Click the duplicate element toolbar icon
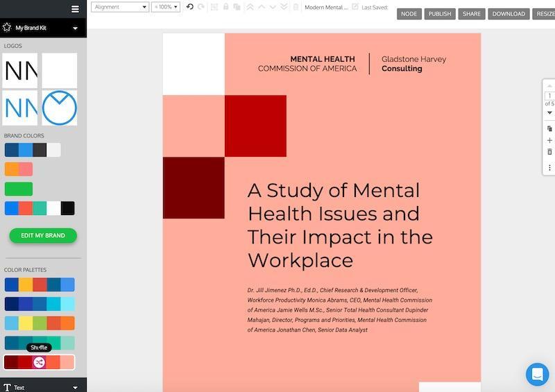The height and width of the screenshot is (392, 555). (x=237, y=7)
